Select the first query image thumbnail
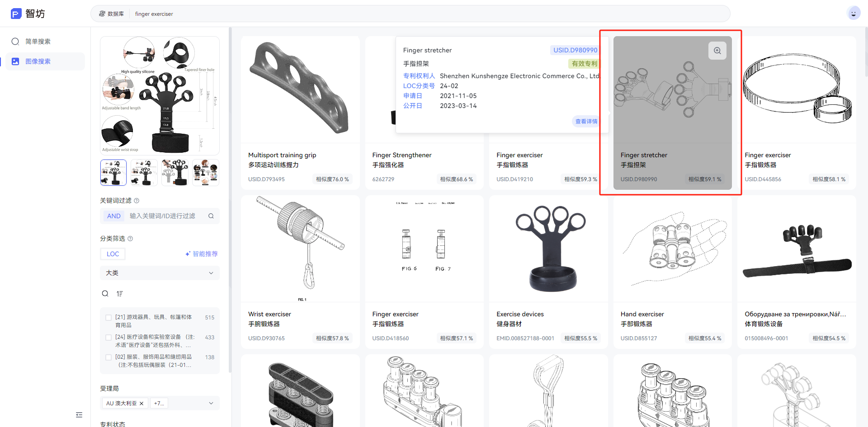 [113, 173]
